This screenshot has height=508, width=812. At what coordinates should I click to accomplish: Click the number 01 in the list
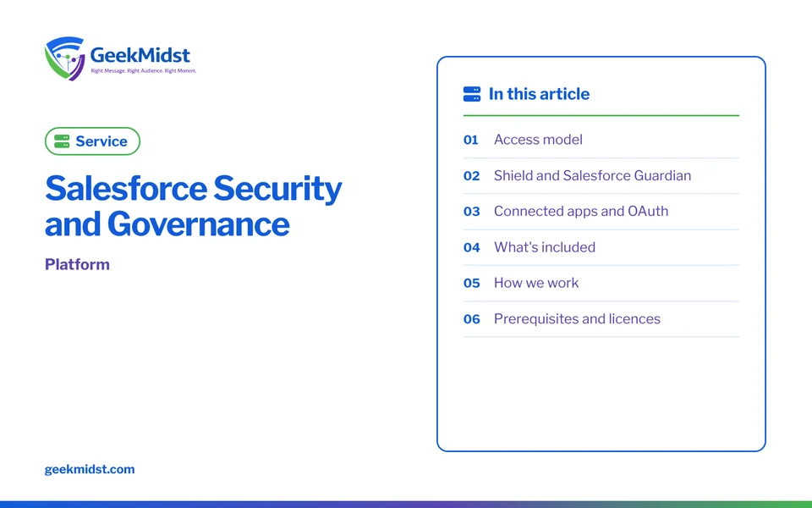click(471, 140)
